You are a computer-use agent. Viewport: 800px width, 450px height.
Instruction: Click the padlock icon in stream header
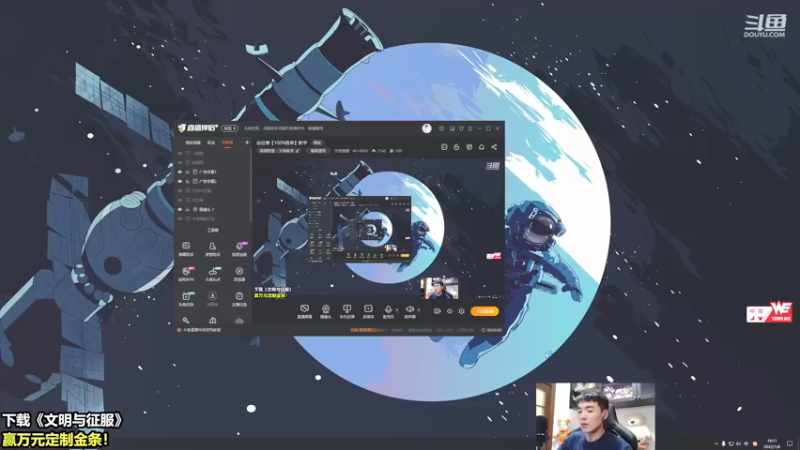click(x=456, y=147)
